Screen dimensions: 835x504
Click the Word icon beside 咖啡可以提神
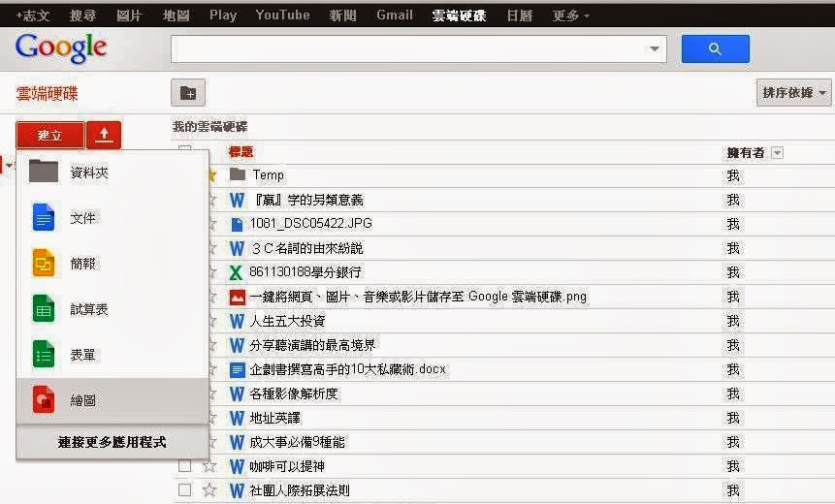tap(237, 467)
